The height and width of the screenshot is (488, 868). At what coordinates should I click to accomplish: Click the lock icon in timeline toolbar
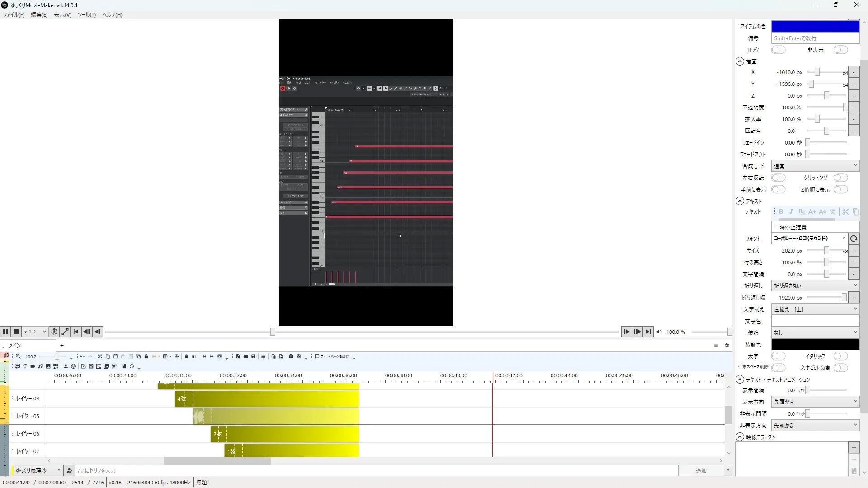(146, 357)
